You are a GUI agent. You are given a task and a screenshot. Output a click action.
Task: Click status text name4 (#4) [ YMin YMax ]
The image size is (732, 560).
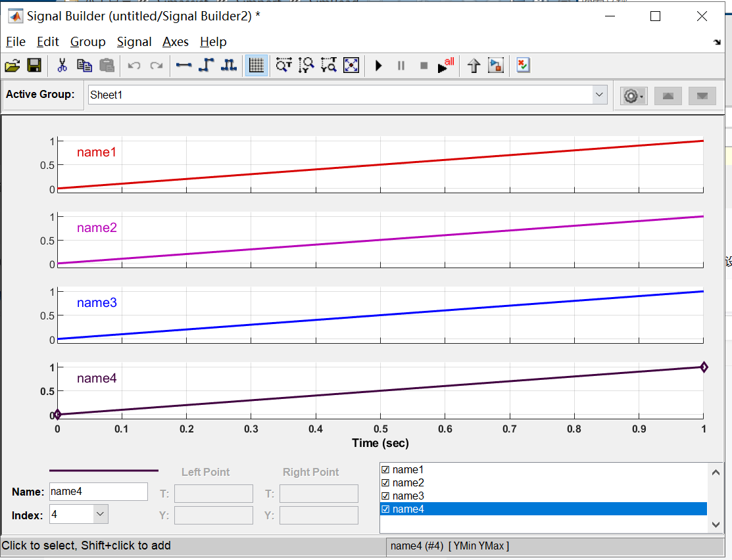tap(450, 546)
